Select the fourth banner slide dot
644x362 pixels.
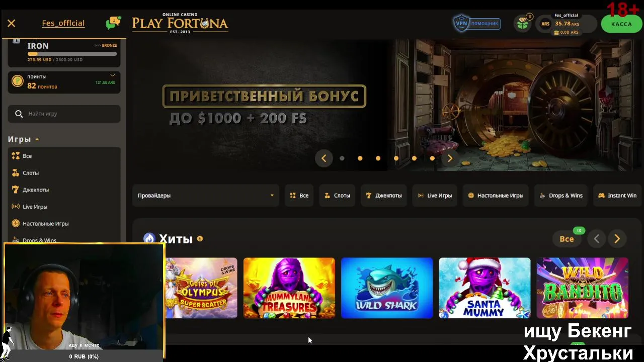396,158
